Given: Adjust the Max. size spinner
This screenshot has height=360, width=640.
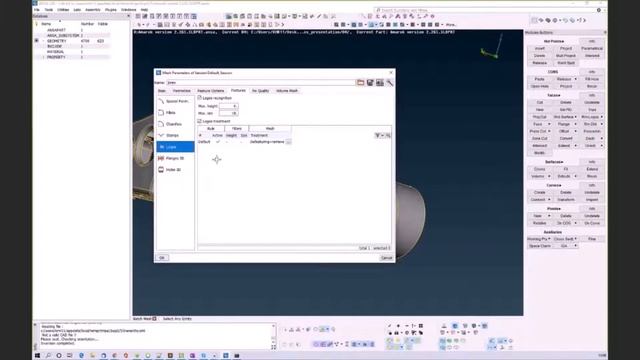Looking at the screenshot, I should [229, 113].
